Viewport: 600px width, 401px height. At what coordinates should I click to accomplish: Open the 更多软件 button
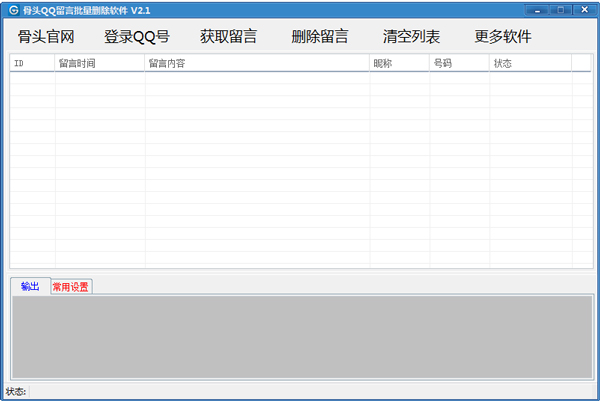tap(503, 37)
